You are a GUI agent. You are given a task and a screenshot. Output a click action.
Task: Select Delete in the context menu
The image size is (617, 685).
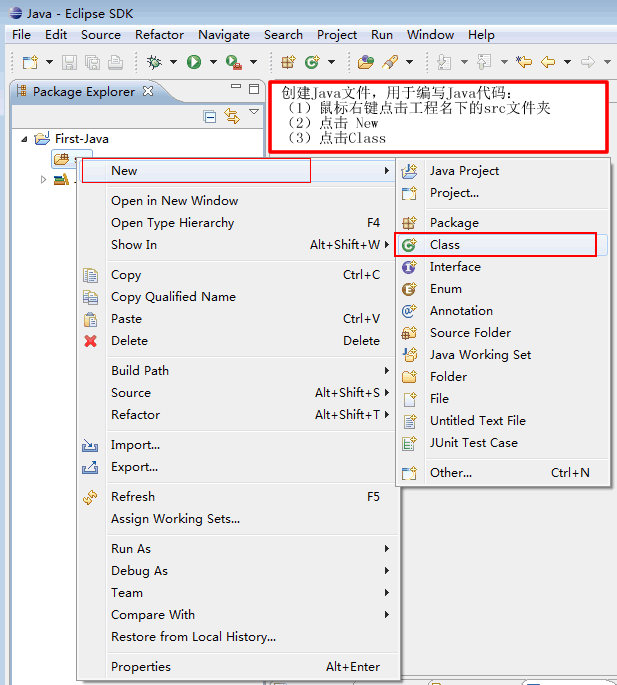point(238,341)
